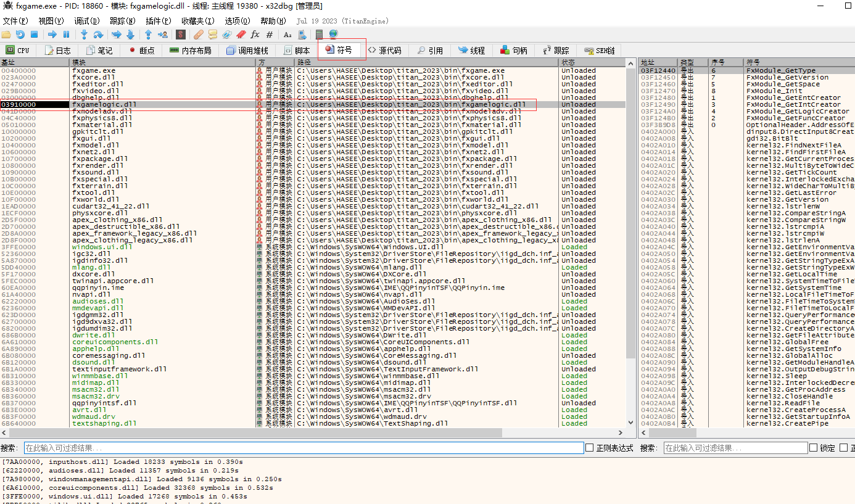The width and height of the screenshot is (855, 504).
Task: Switch to the 句柄 handles tab
Action: (514, 51)
